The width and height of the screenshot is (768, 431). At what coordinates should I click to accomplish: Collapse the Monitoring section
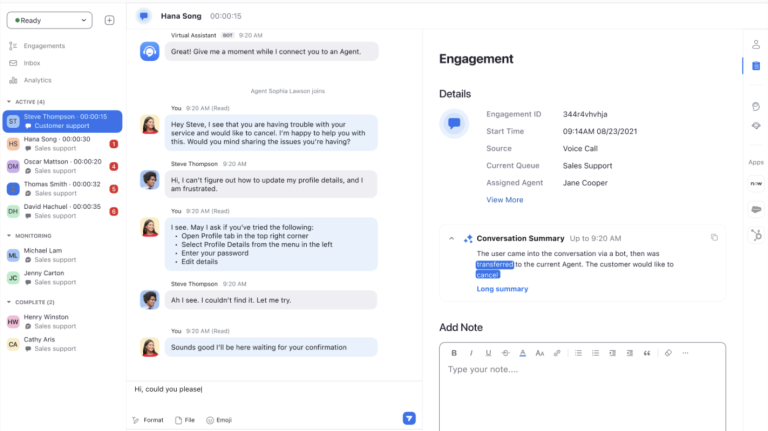pyautogui.click(x=9, y=236)
